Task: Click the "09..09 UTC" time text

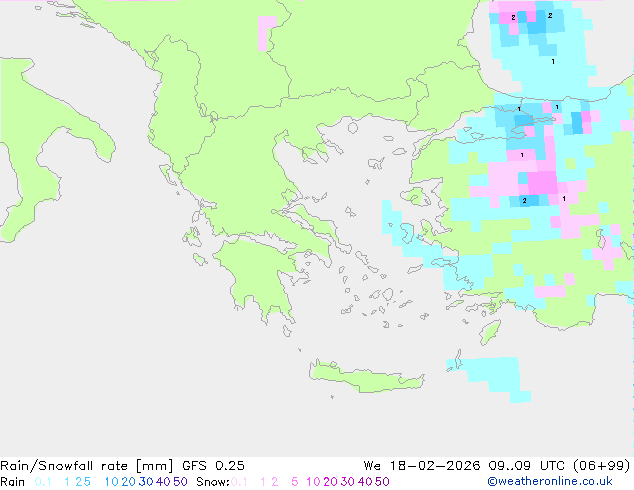Action: click(527, 466)
